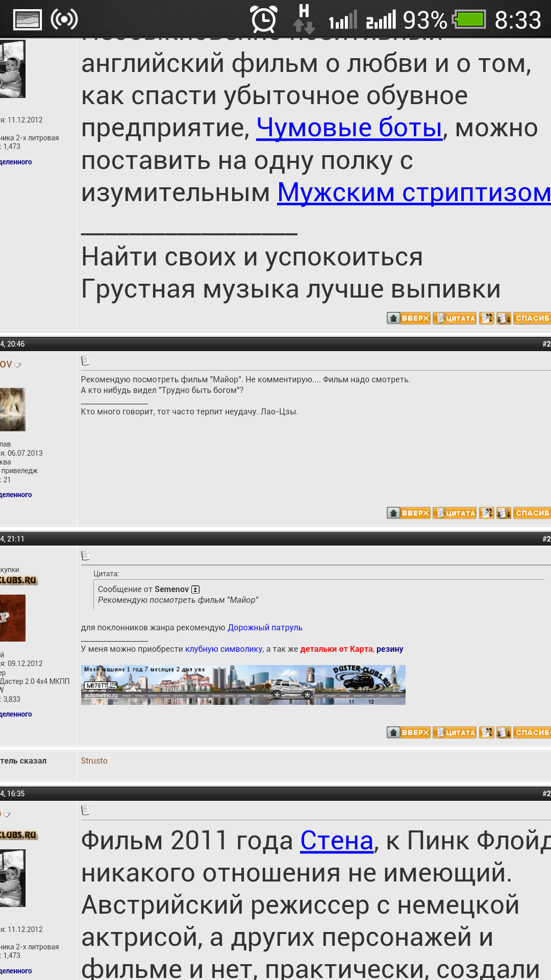
Task: Tap ВВЕРХ button under Semenov's Майор post
Action: (x=409, y=513)
